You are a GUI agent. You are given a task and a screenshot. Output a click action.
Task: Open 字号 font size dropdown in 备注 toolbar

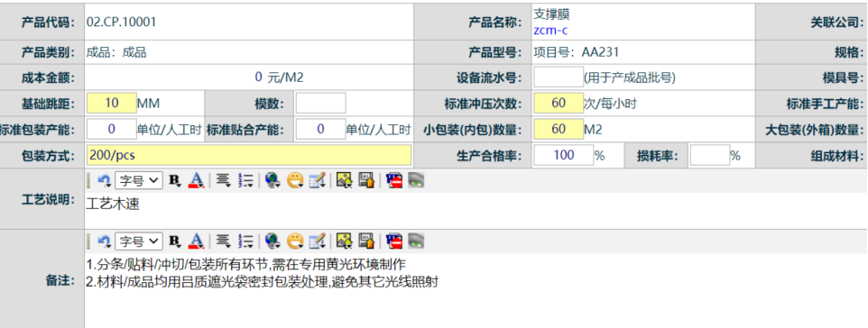pyautogui.click(x=138, y=241)
